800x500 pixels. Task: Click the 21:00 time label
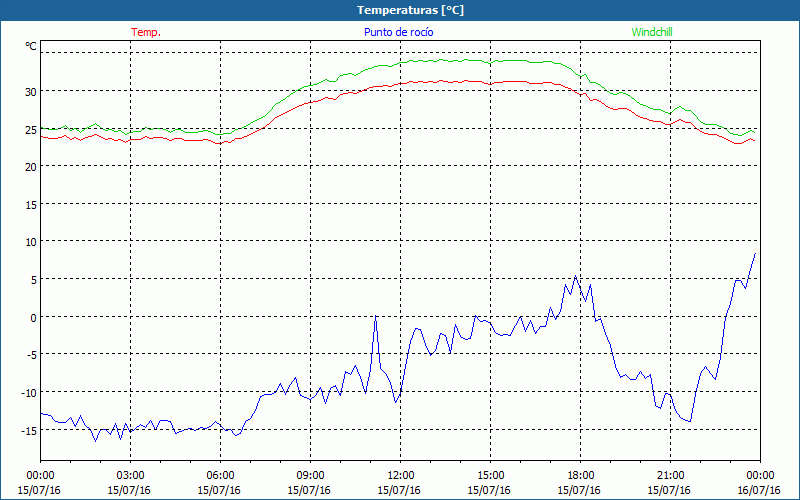coord(670,476)
